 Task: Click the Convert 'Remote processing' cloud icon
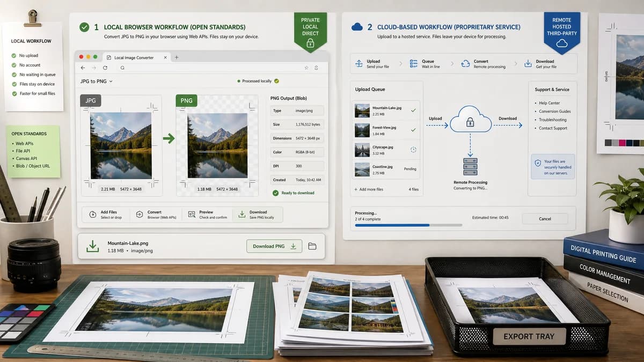[465, 64]
